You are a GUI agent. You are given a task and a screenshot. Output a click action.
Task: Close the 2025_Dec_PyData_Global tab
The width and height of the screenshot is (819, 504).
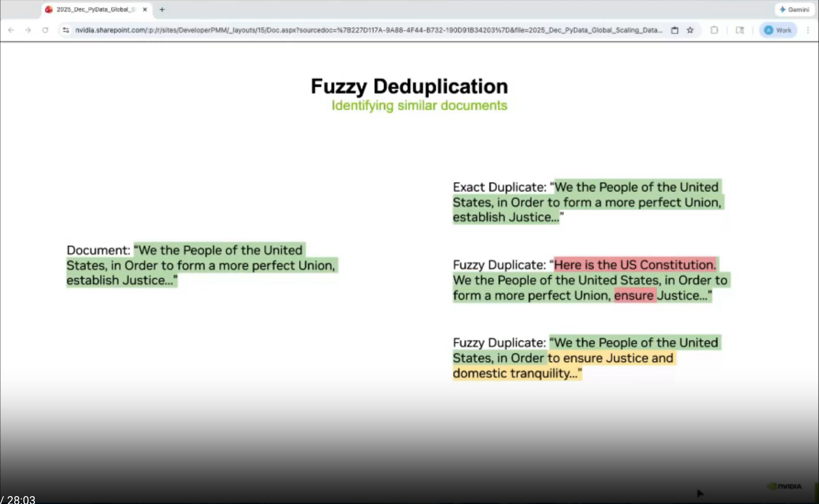145,9
